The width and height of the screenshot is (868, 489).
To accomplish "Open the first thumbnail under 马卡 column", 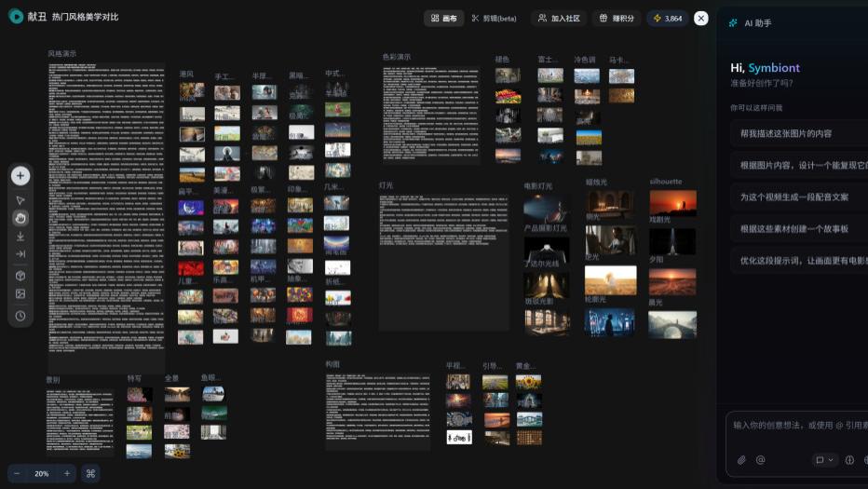I will pyautogui.click(x=621, y=75).
